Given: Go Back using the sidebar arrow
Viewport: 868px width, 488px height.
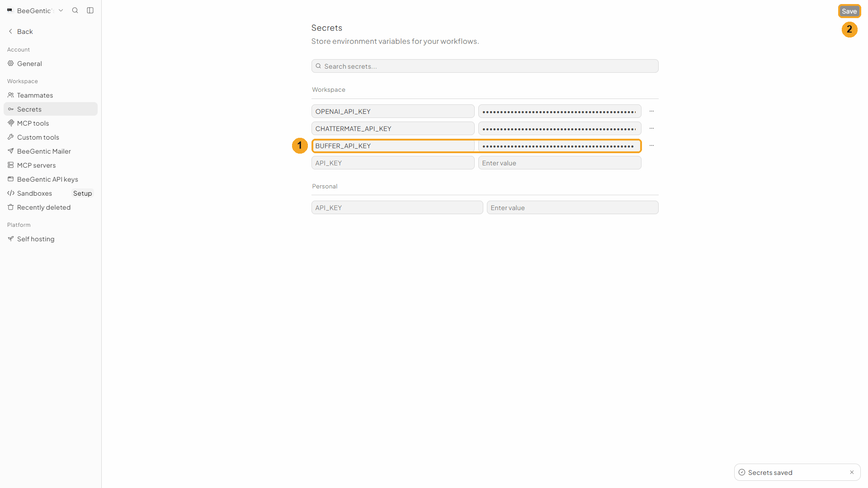Looking at the screenshot, I should coord(20,32).
